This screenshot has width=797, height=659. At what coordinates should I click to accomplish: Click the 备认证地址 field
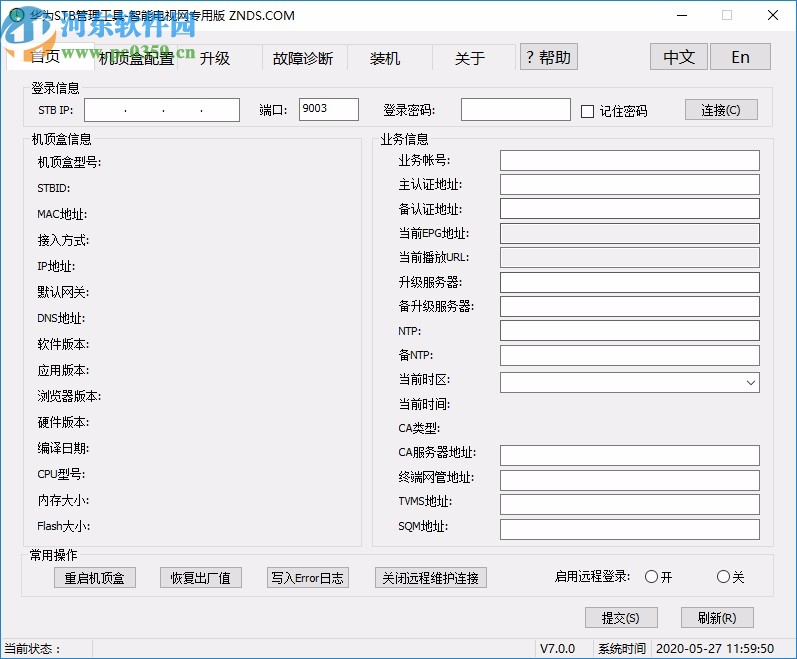[629, 209]
